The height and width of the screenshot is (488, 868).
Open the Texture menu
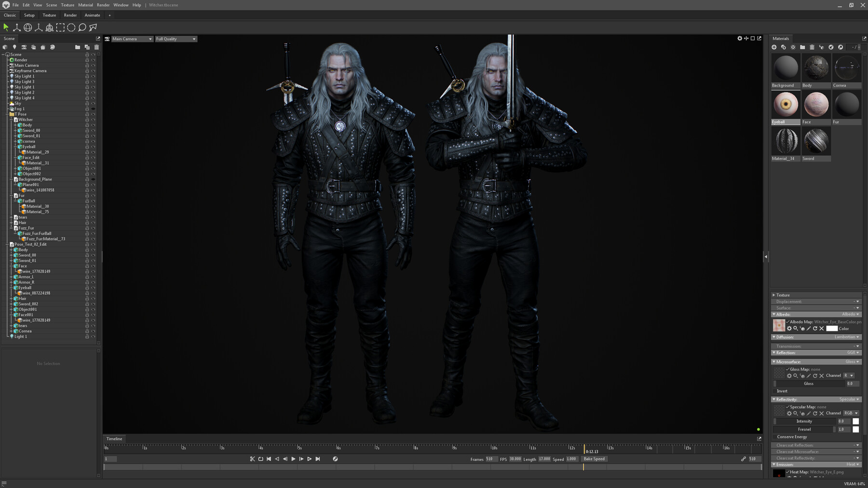(x=67, y=5)
